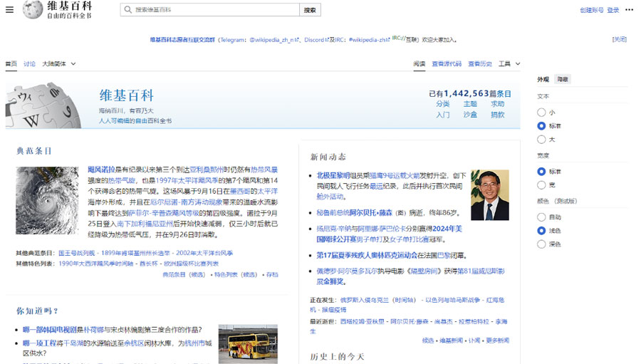Open the Discord external link

[x=316, y=40]
